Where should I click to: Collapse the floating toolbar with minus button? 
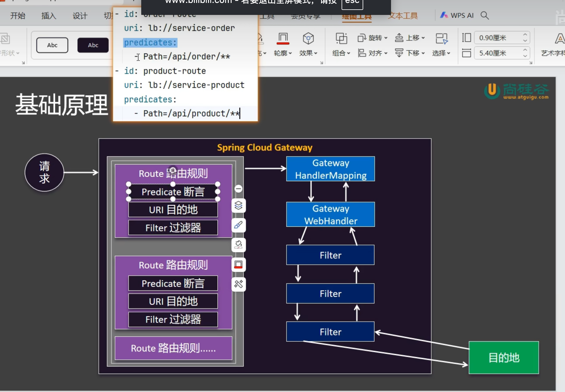click(238, 189)
